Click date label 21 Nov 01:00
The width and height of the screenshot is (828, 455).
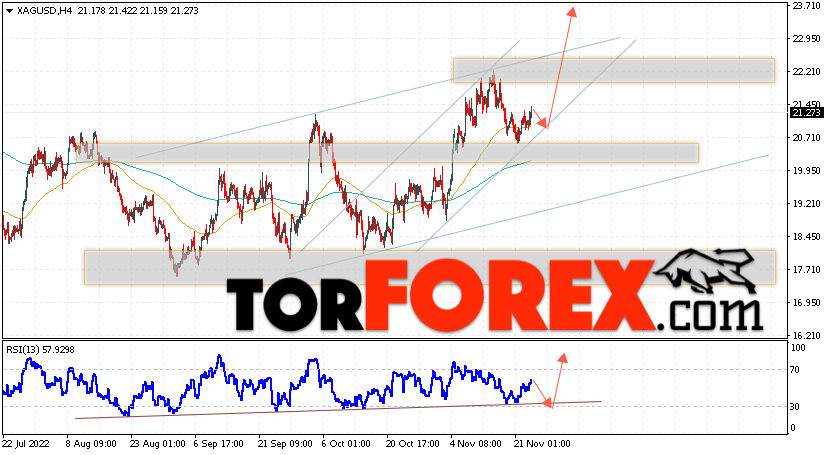[542, 444]
